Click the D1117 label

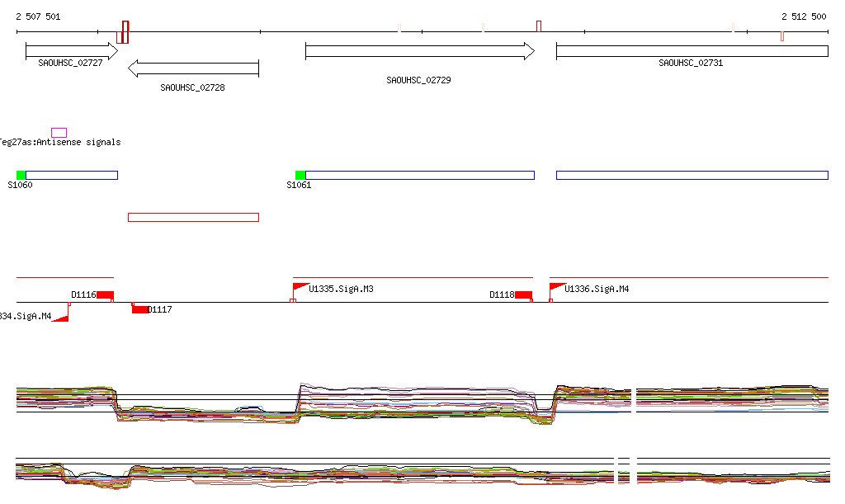click(x=160, y=309)
